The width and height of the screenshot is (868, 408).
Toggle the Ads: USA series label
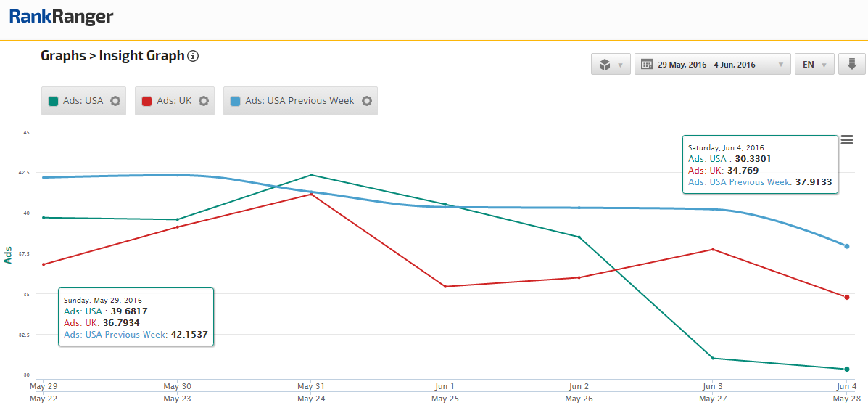pyautogui.click(x=83, y=101)
